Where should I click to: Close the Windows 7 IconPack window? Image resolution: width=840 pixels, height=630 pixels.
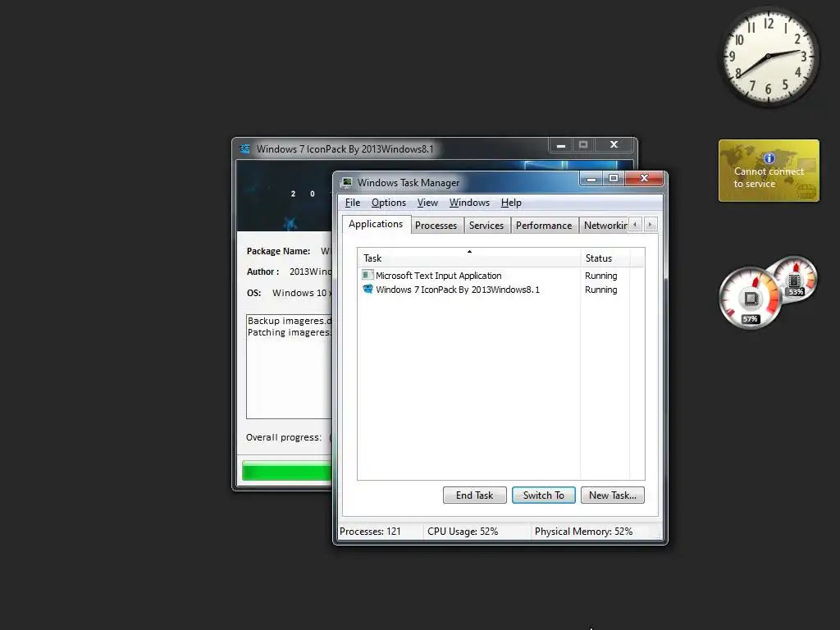[614, 144]
